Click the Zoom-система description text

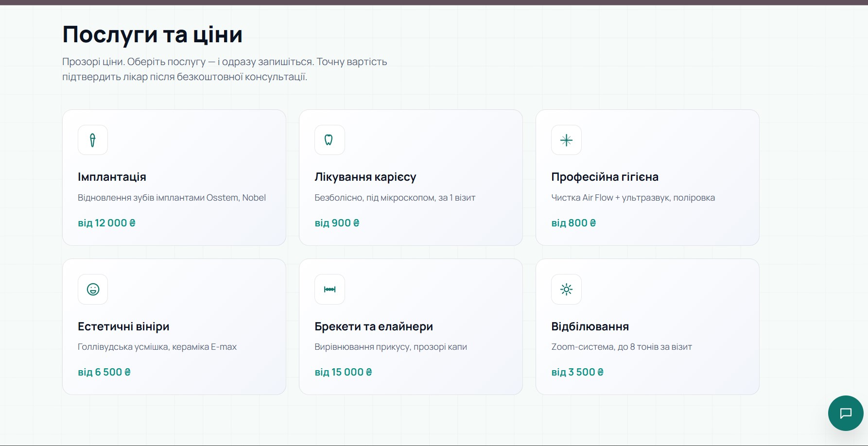(x=622, y=347)
